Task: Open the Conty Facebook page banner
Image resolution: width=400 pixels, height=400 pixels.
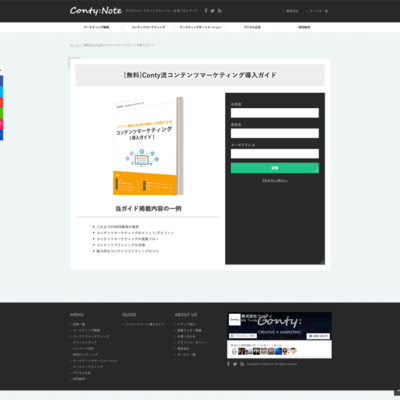Action: coord(279,326)
